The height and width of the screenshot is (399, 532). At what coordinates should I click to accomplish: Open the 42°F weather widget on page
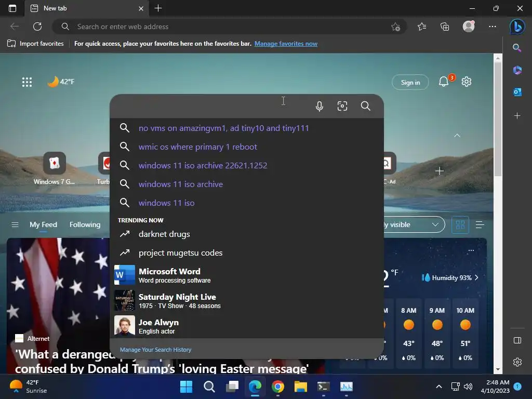61,82
